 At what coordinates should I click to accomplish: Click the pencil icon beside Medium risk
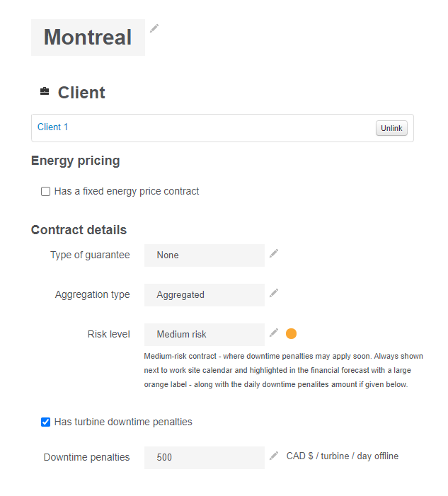tap(274, 333)
